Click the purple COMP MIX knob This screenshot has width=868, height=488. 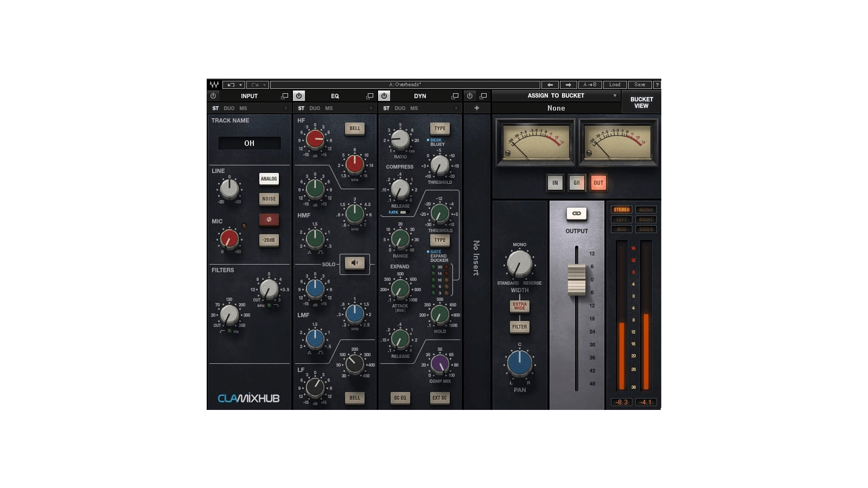point(439,364)
